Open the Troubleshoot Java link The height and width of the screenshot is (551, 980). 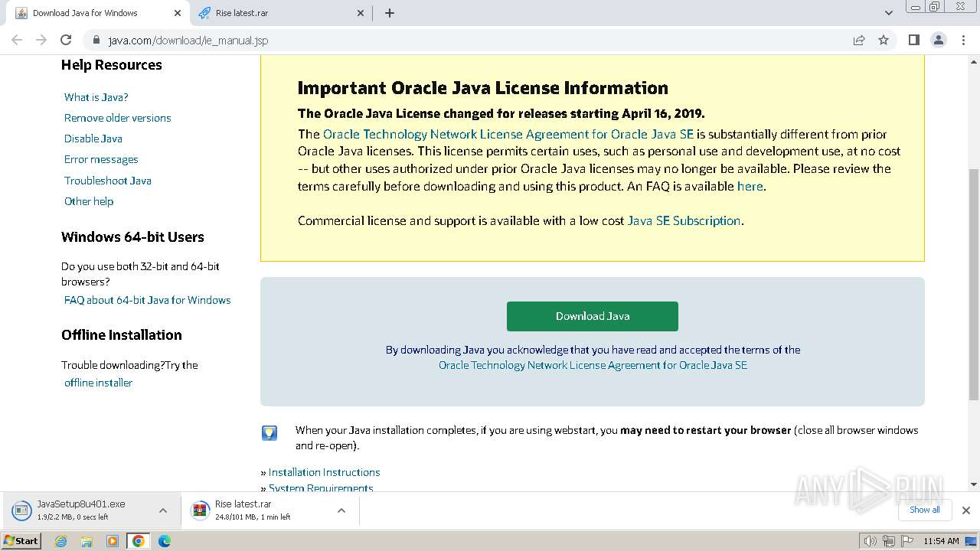tap(108, 181)
